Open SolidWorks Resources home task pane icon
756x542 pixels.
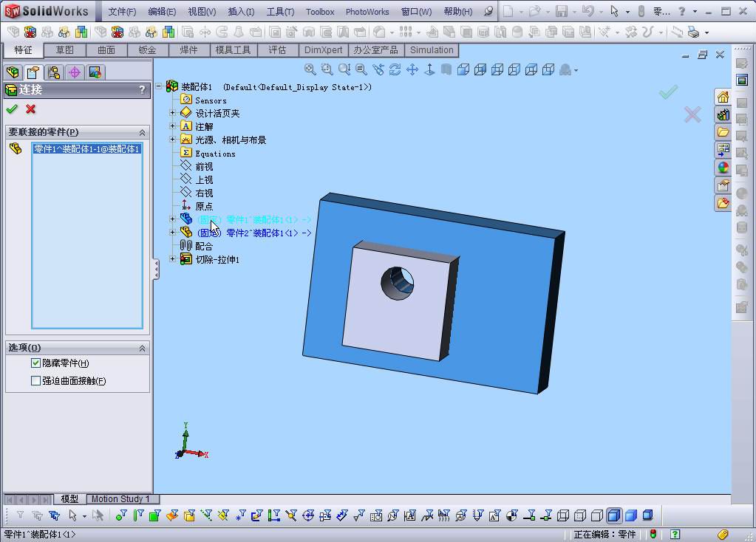pyautogui.click(x=723, y=97)
